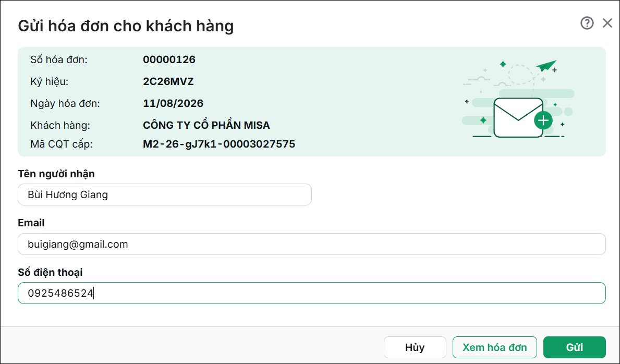Click invoice number 00000126
This screenshot has height=364, width=620.
pos(169,60)
